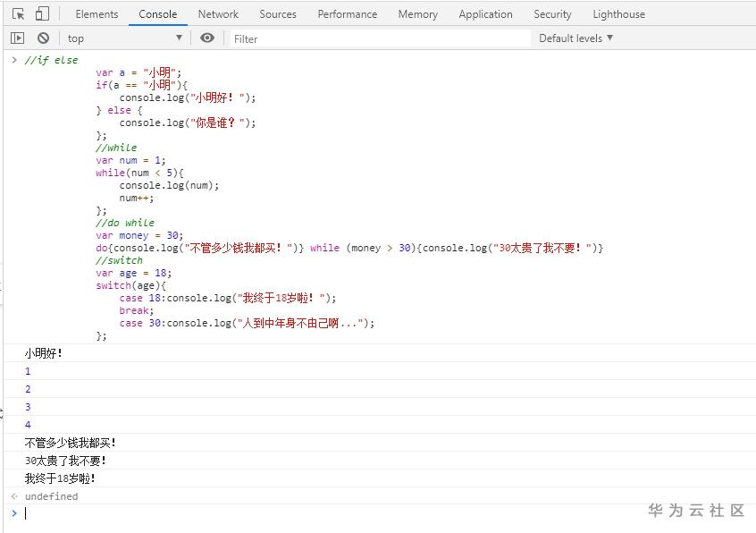Click the '//while' comment in the code
This screenshot has height=533, width=756.
(x=116, y=148)
